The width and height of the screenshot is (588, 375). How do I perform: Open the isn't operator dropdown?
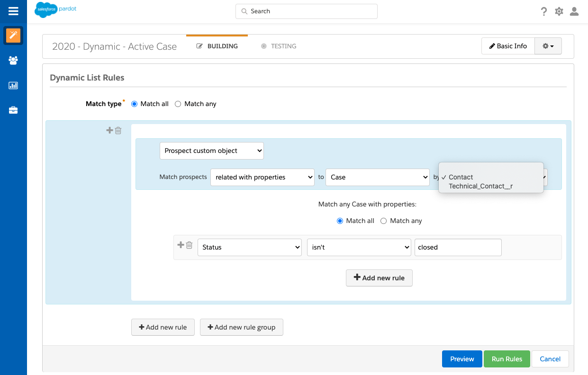(359, 248)
